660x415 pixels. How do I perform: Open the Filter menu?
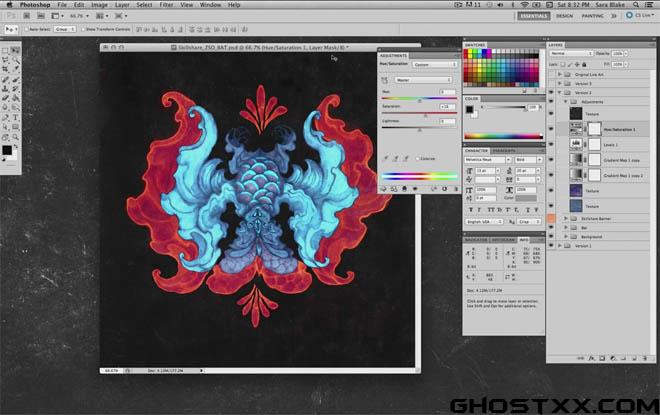click(166, 5)
